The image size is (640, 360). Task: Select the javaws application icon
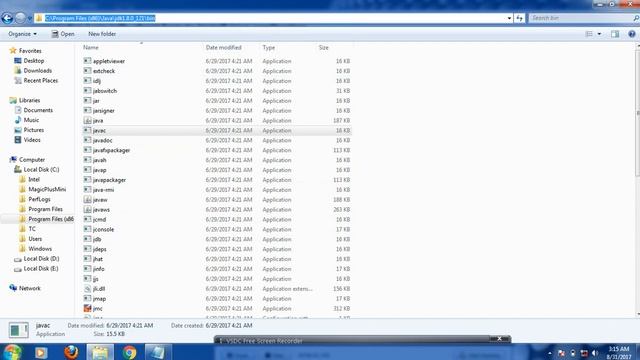tap(87, 209)
